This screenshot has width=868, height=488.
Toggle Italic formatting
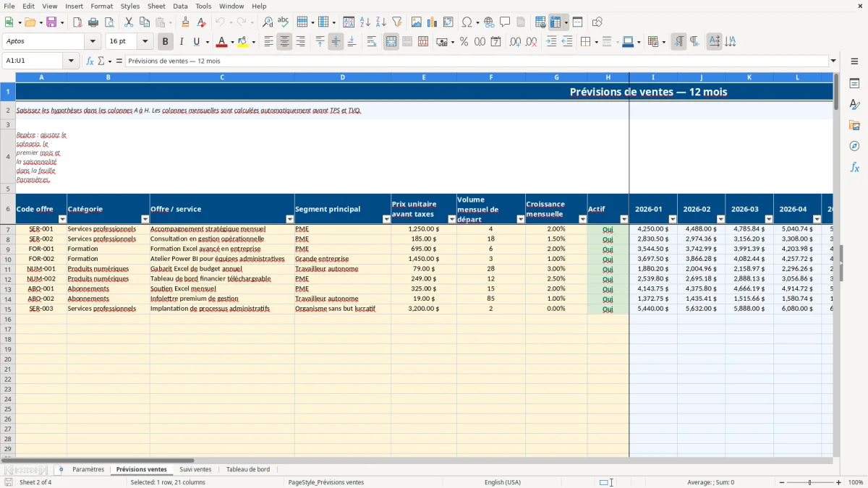pos(182,42)
